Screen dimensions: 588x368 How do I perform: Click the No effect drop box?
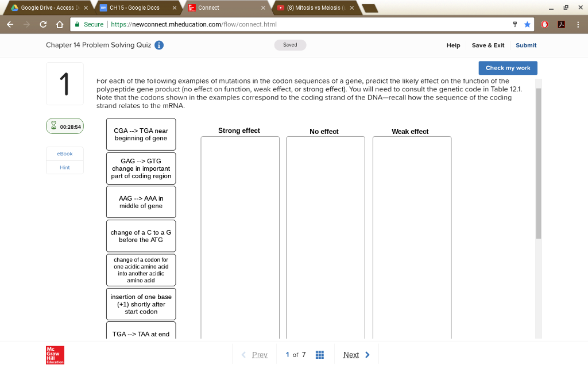pos(326,237)
